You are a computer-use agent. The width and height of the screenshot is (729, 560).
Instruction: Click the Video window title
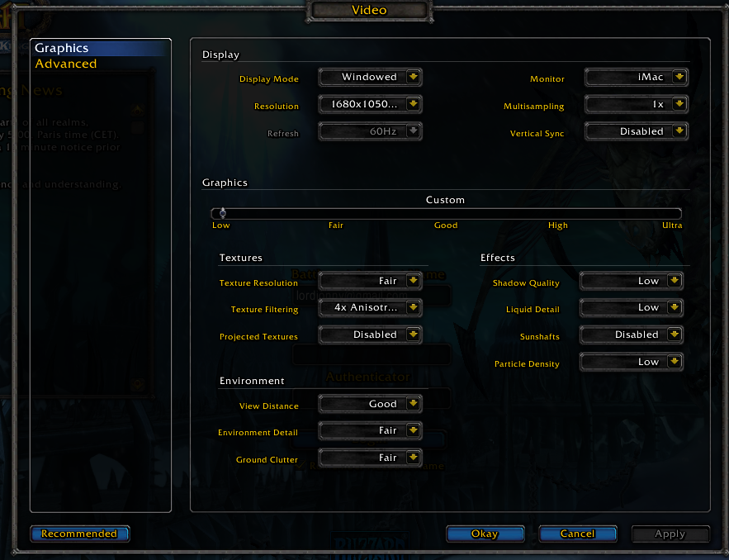pos(369,10)
